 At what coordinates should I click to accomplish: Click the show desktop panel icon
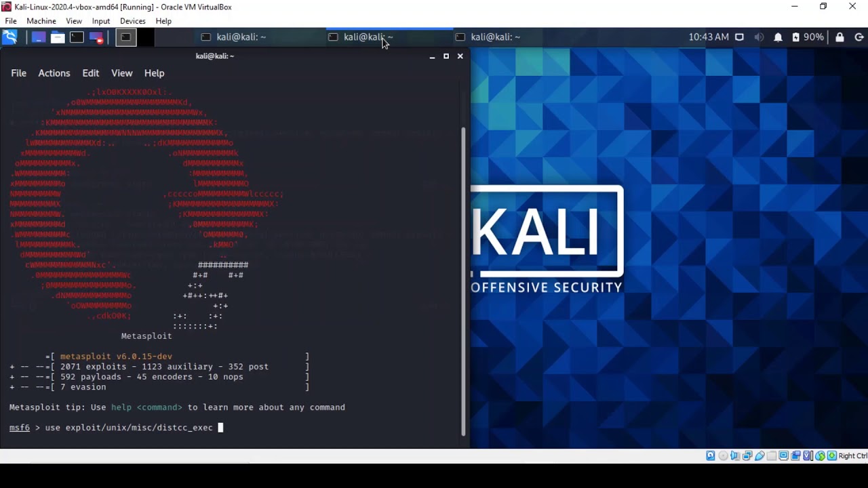click(38, 37)
